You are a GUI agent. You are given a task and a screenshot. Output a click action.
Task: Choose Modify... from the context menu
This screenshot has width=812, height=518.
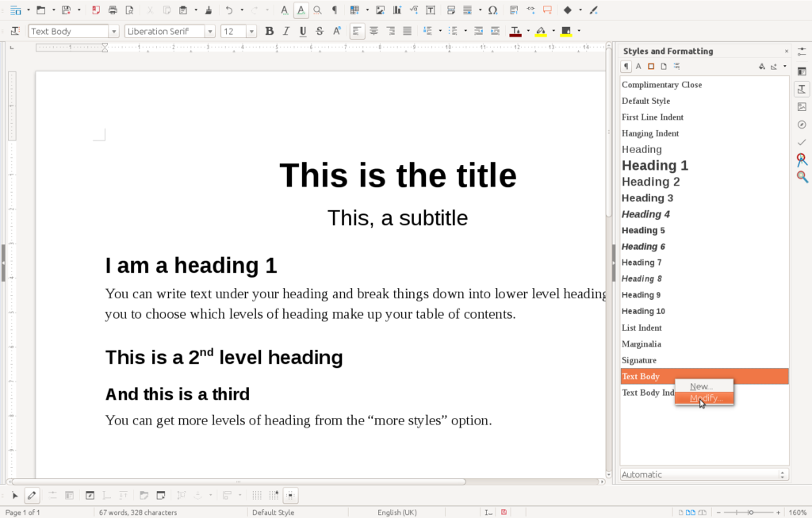706,398
